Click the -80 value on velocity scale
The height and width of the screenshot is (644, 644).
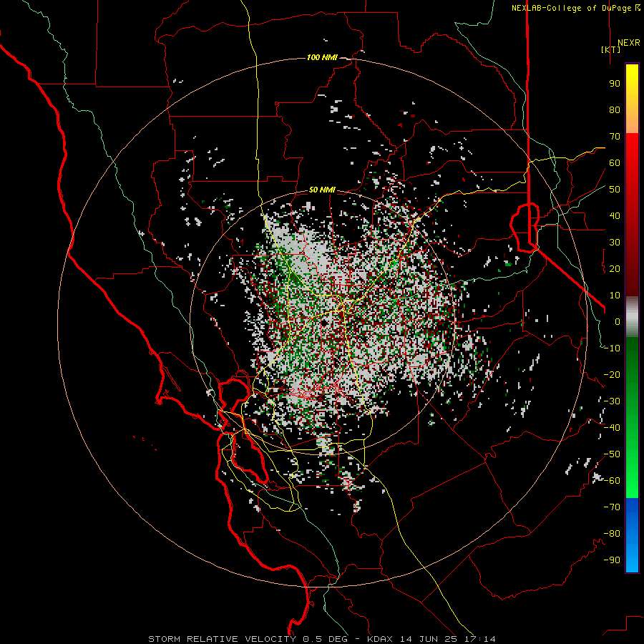click(x=612, y=534)
